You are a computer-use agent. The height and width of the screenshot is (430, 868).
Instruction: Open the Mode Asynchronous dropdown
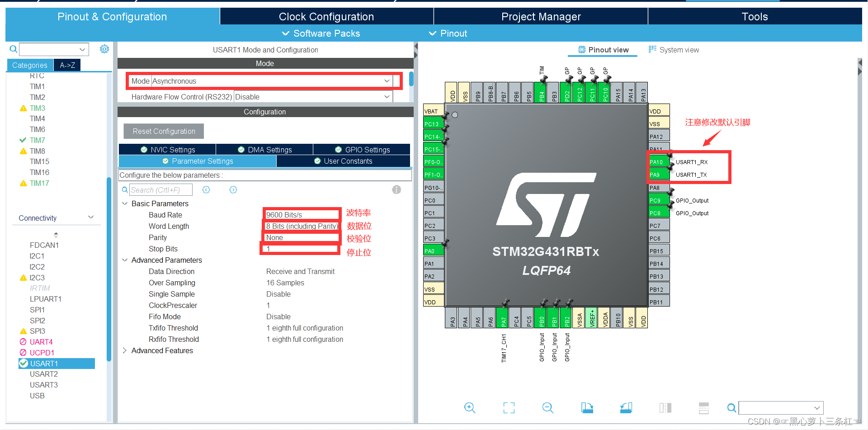pos(387,81)
